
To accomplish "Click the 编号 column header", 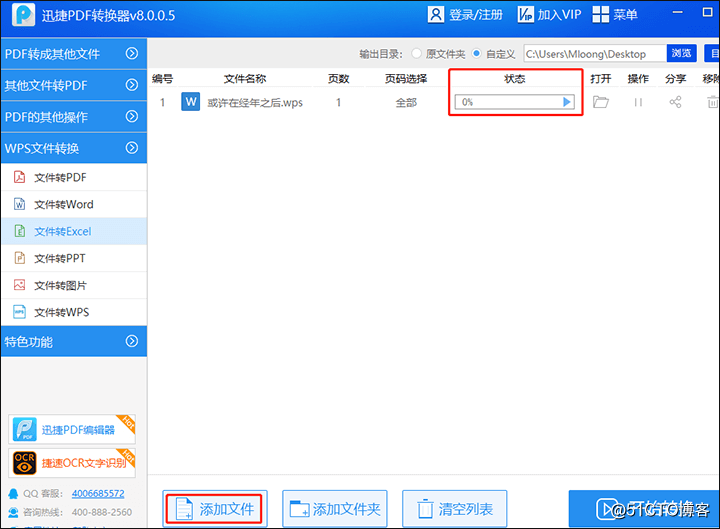I will point(163,79).
